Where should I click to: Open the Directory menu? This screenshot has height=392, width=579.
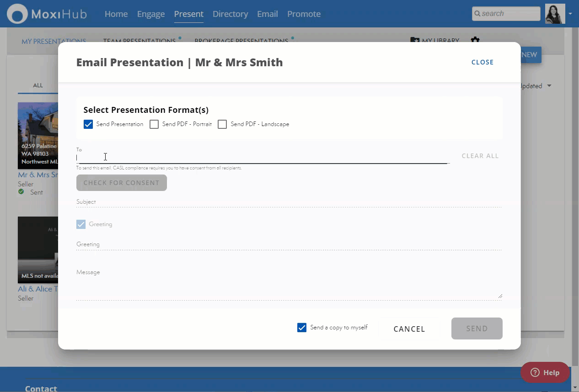click(230, 14)
